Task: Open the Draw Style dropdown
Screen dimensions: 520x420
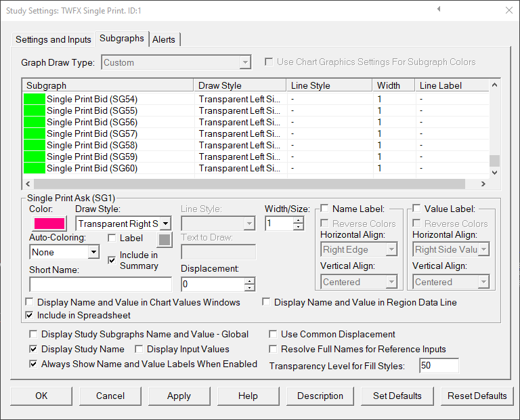Action: click(165, 224)
